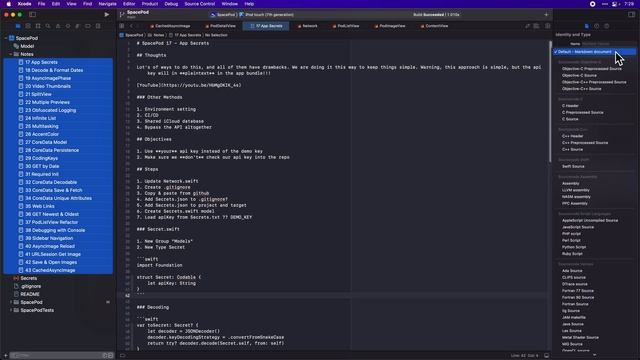Open the Project navigator icon
Viewport: 640px width, 360px height.
point(18,26)
